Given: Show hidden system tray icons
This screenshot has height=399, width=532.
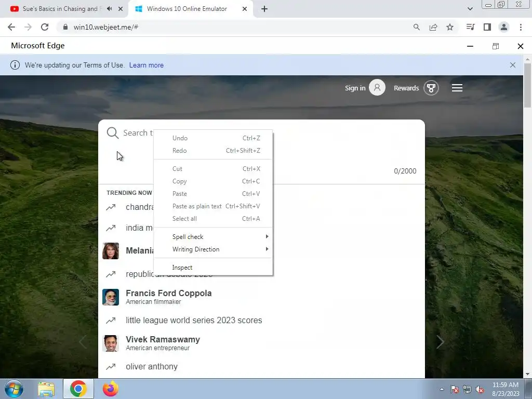Looking at the screenshot, I should pos(442,390).
